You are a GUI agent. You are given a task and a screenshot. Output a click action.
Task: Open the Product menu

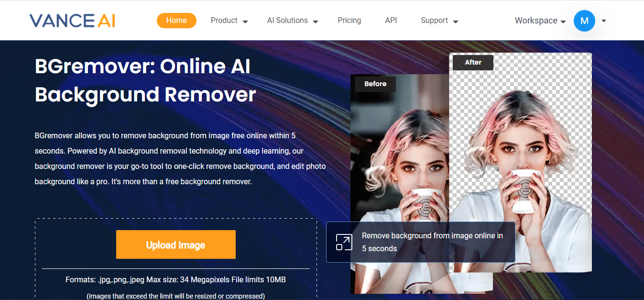pyautogui.click(x=224, y=21)
